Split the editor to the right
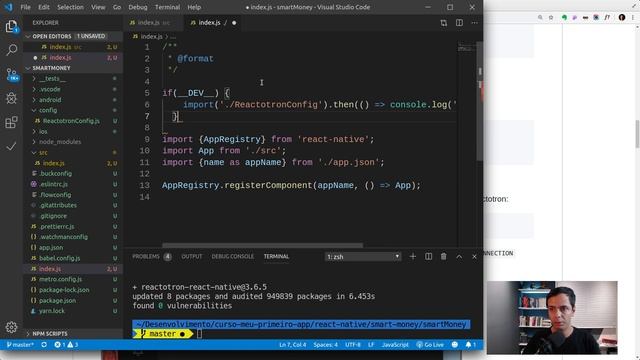The image size is (640, 360). click(x=459, y=23)
